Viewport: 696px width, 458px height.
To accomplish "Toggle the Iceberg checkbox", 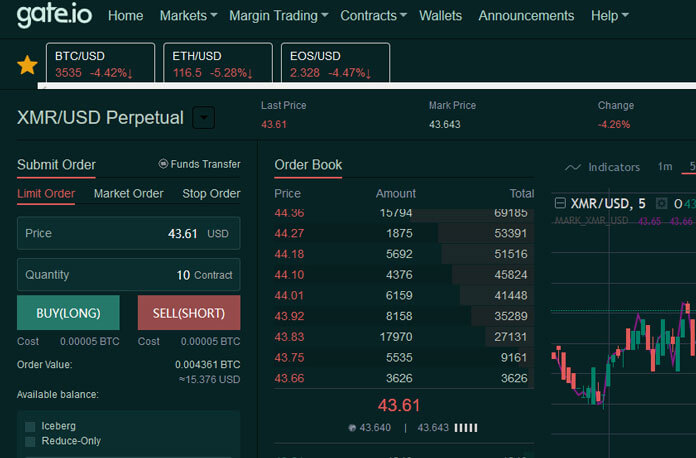I will pos(30,426).
